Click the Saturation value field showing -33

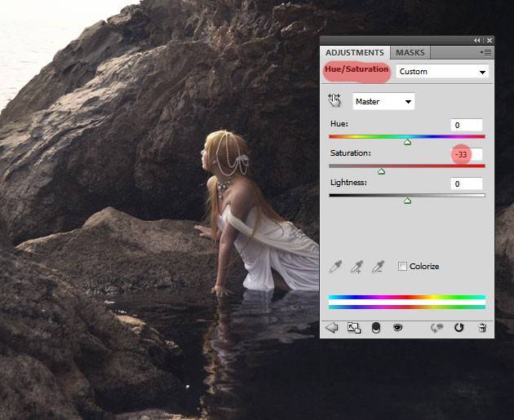tap(467, 154)
